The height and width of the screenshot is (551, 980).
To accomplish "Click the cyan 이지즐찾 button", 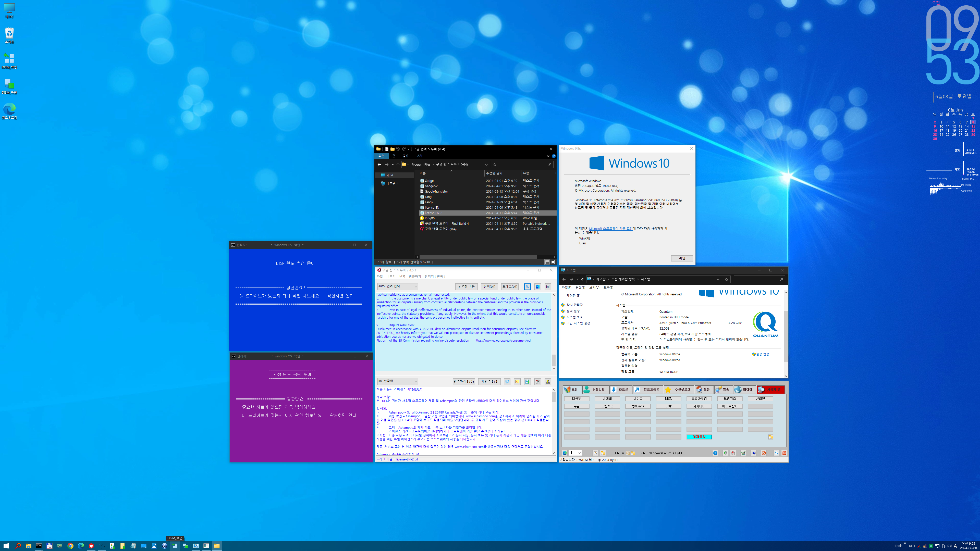I will click(699, 437).
